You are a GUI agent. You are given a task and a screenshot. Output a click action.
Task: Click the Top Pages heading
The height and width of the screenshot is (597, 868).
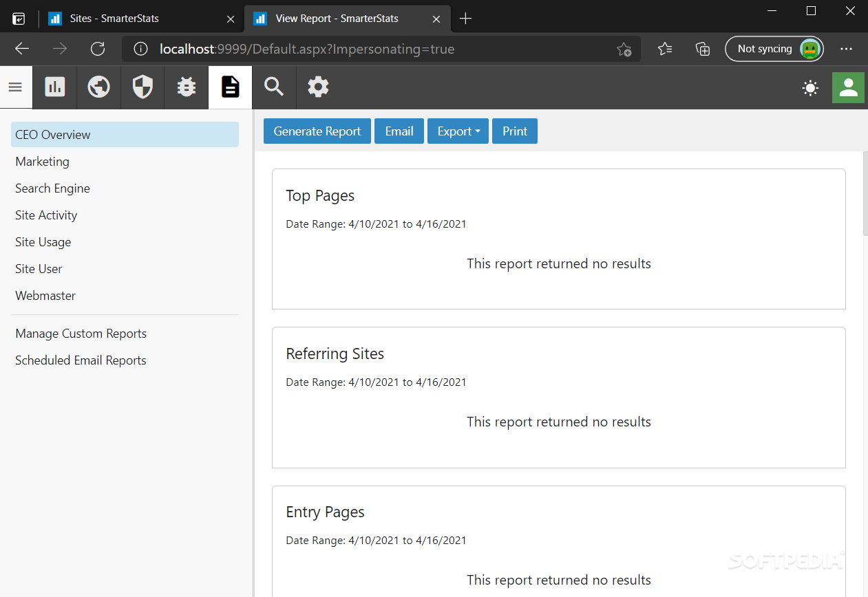(320, 196)
